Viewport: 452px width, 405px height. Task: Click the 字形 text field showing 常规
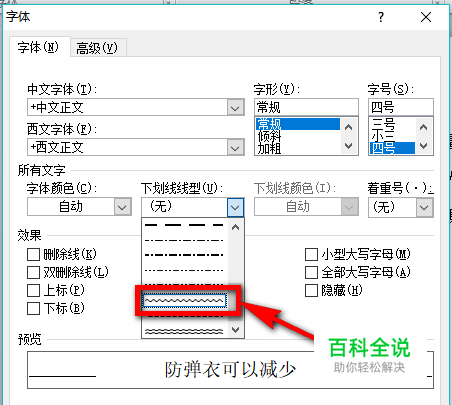[x=306, y=107]
